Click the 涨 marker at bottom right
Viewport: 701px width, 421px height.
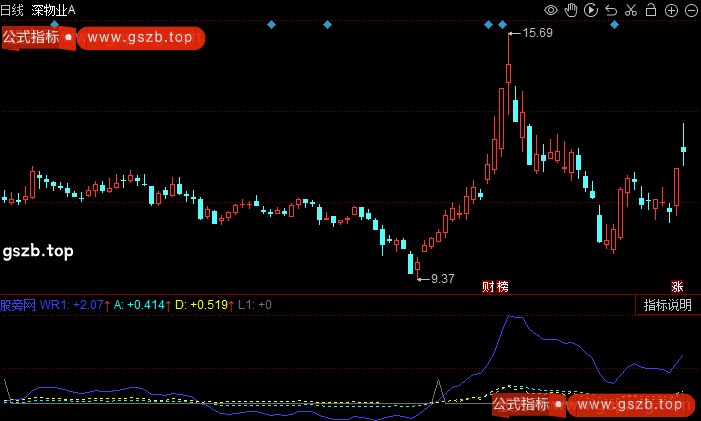click(677, 287)
